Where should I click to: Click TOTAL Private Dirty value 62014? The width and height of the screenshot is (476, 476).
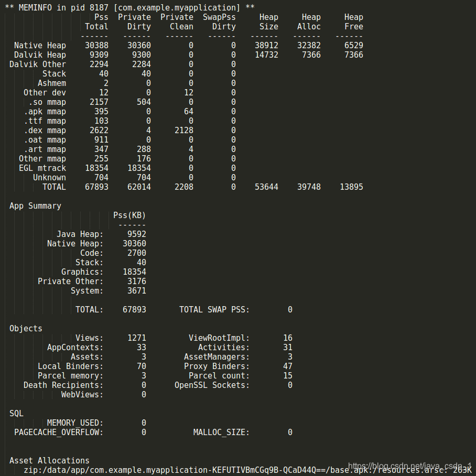[139, 187]
